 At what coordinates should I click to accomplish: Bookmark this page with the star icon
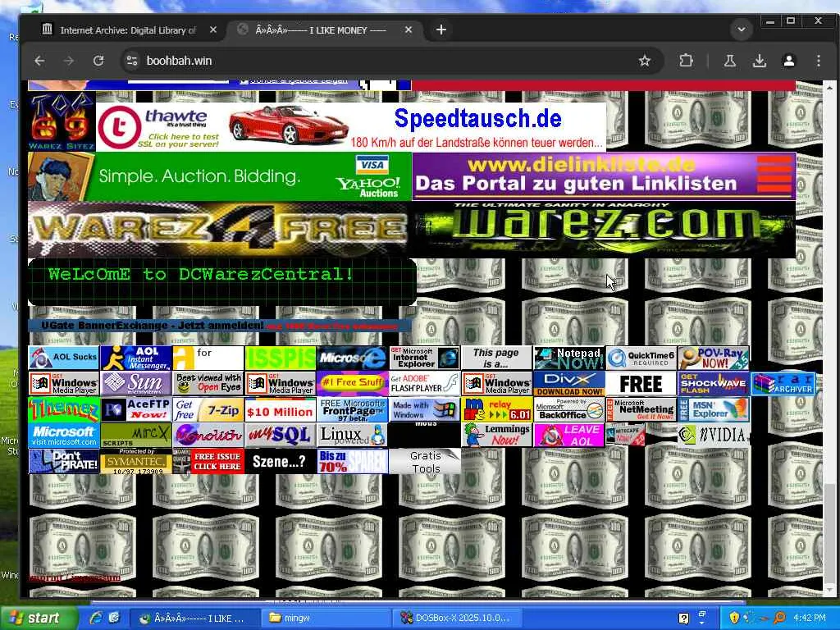tap(645, 61)
